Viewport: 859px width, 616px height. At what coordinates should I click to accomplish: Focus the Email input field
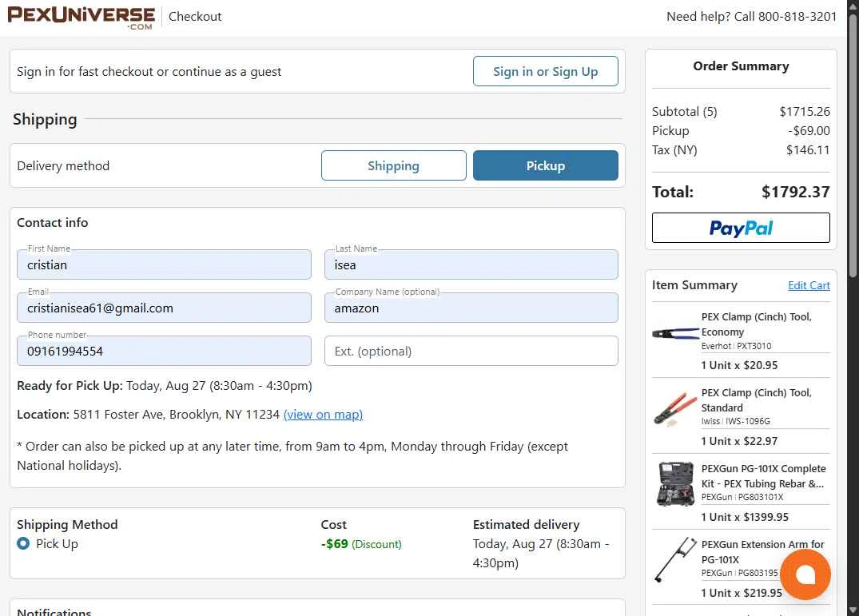click(164, 308)
